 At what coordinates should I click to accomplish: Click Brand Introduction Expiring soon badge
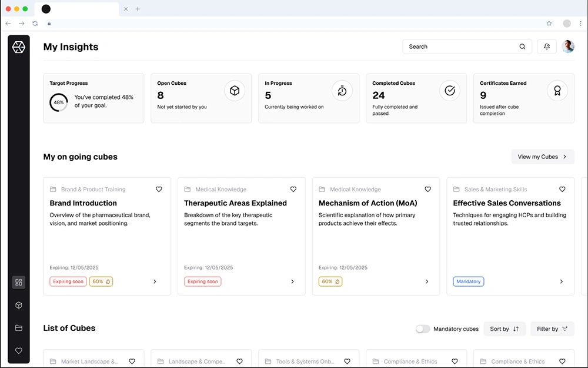tap(68, 281)
